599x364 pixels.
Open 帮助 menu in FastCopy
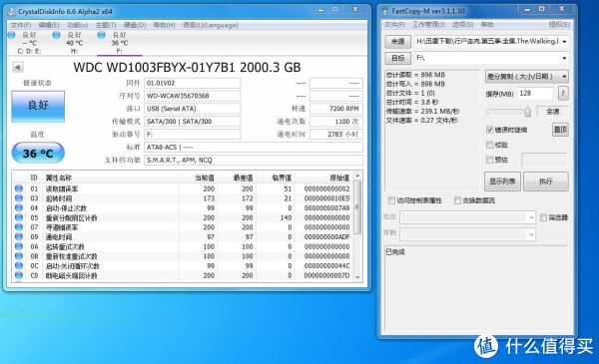tap(487, 25)
